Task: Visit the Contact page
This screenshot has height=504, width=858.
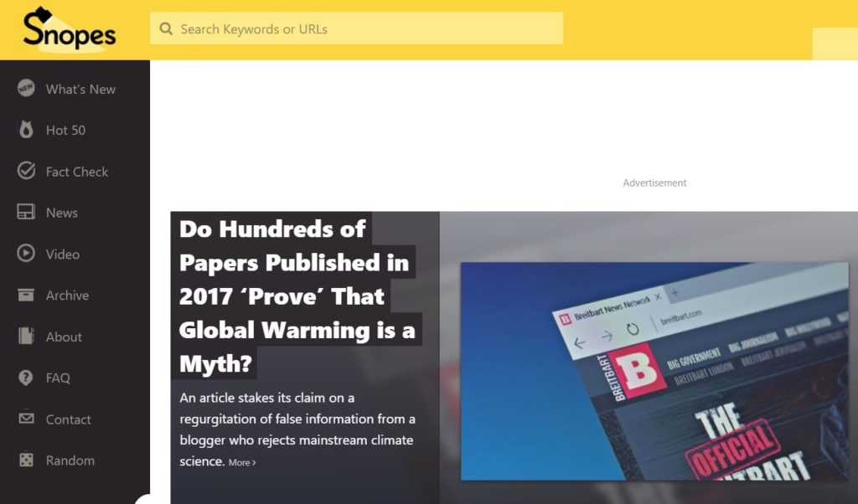Action: 69,419
